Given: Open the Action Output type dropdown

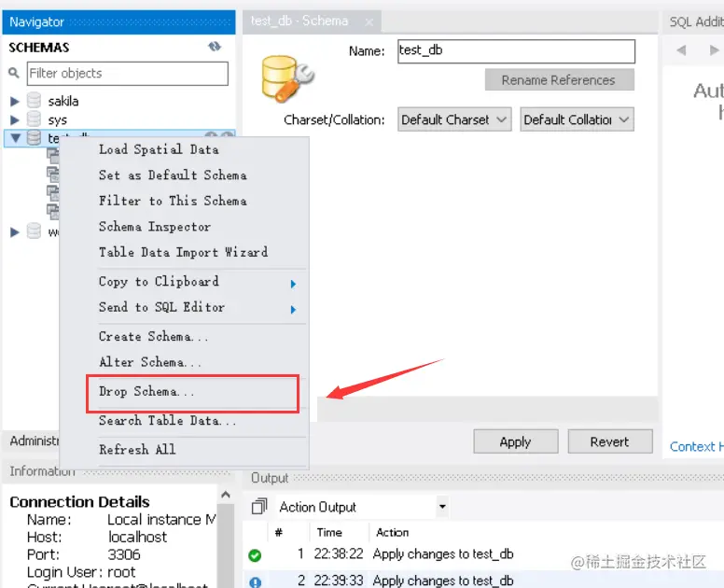Looking at the screenshot, I should [362, 507].
